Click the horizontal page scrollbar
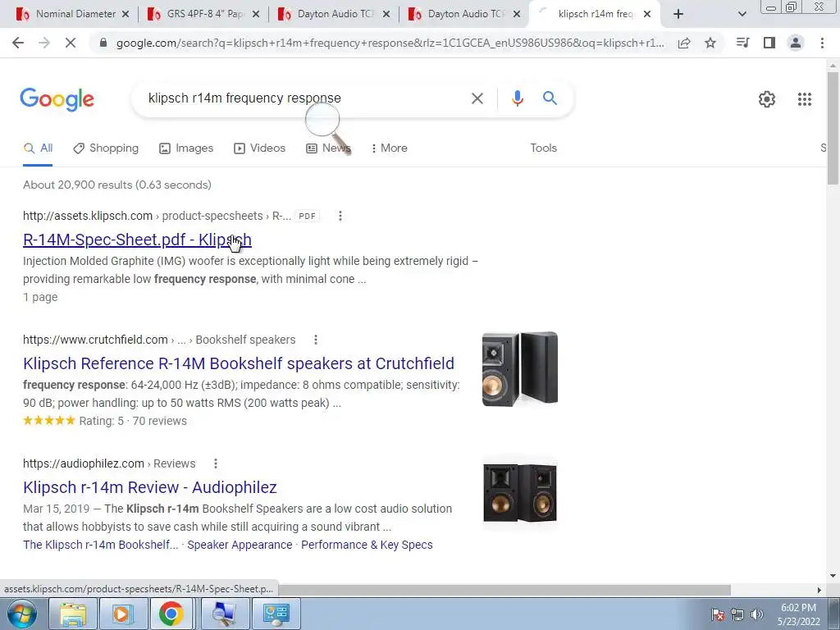 504,590
